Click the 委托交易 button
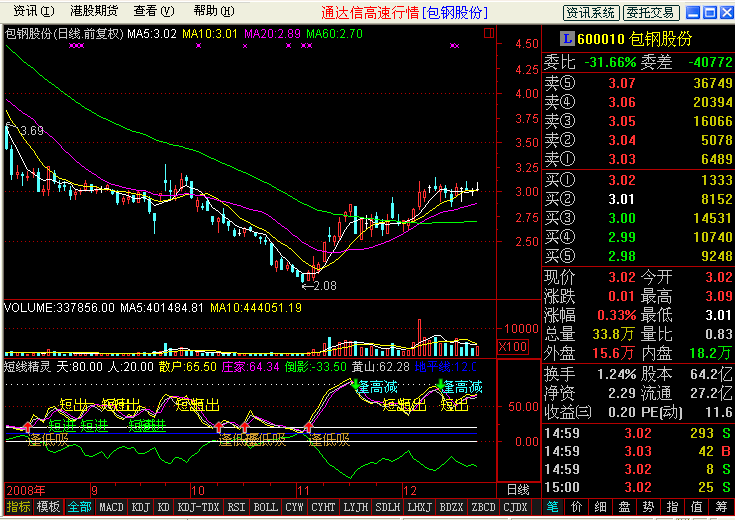735x520 pixels. pos(651,13)
